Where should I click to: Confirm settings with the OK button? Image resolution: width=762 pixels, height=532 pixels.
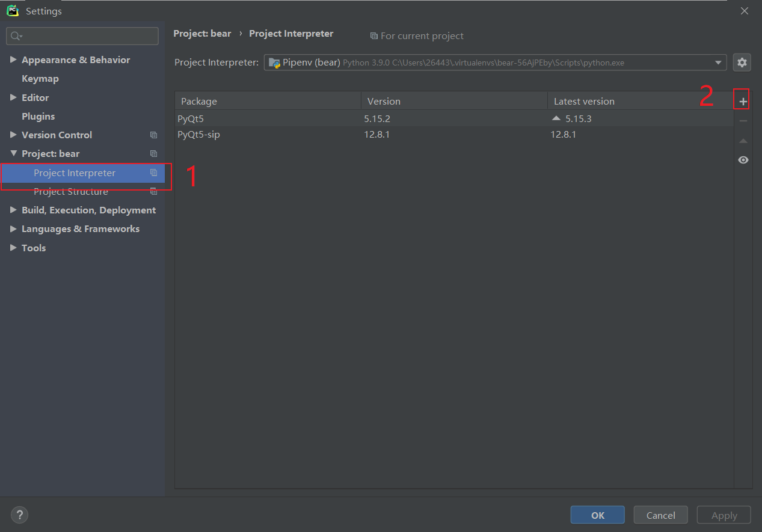coord(597,515)
